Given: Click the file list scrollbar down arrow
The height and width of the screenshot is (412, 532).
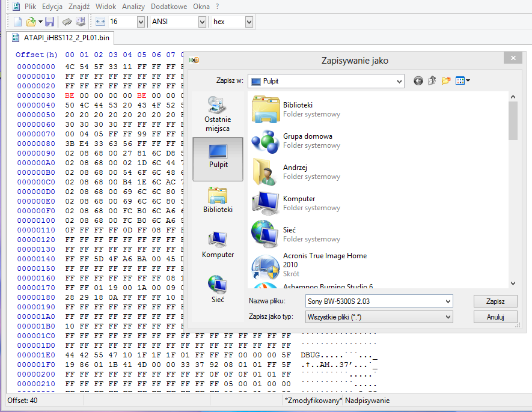Looking at the screenshot, I should [513, 283].
